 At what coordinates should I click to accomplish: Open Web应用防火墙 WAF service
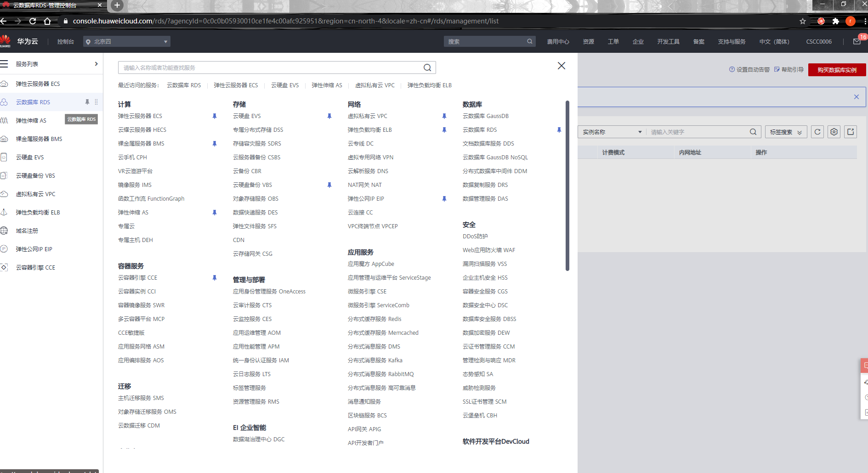click(489, 250)
